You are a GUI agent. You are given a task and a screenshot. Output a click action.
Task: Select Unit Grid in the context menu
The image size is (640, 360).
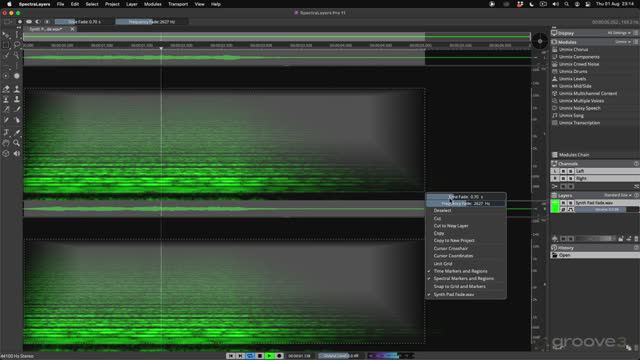[x=466, y=264]
